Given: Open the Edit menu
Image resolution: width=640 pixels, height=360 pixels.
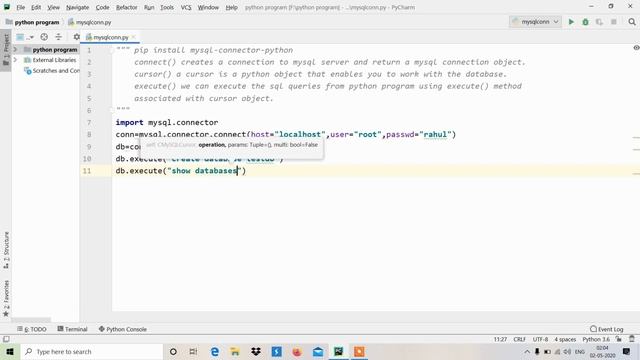Looking at the screenshot, I should [36, 7].
